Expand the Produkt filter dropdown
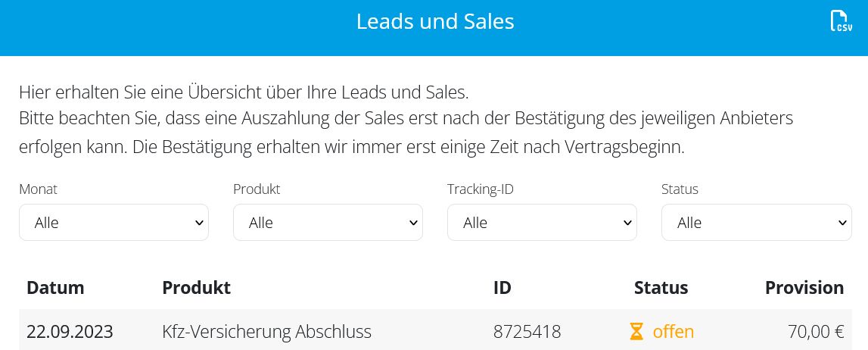 pos(328,223)
